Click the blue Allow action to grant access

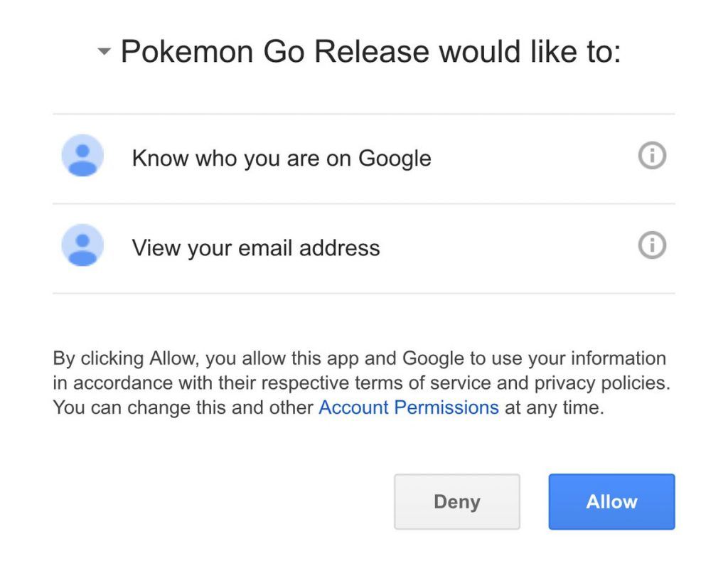click(611, 501)
